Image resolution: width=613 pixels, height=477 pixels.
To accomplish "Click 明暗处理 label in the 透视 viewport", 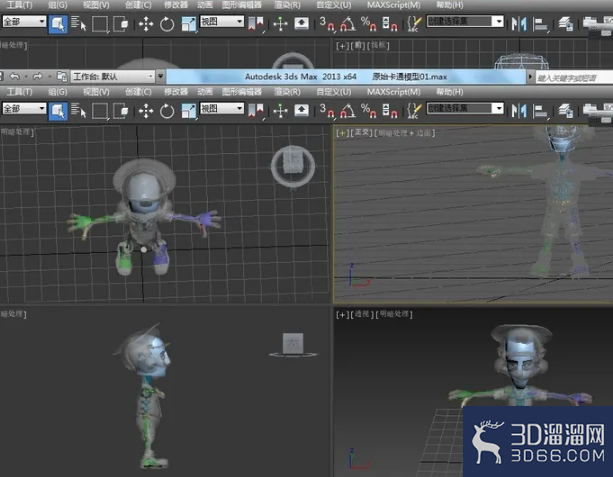I will tap(394, 314).
